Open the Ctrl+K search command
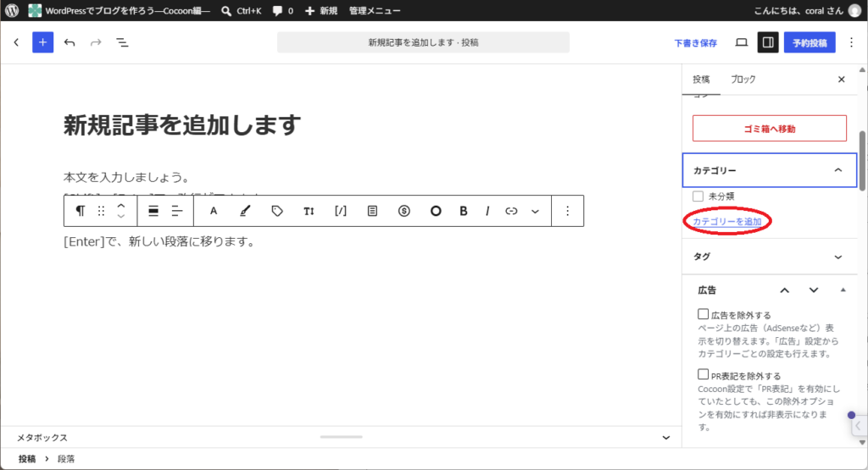This screenshot has width=868, height=470. (242, 10)
